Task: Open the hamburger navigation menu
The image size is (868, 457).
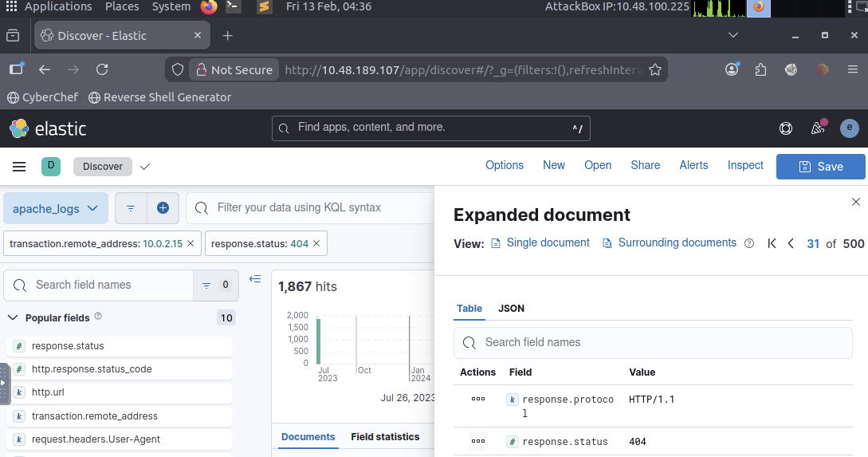Action: pyautogui.click(x=19, y=166)
